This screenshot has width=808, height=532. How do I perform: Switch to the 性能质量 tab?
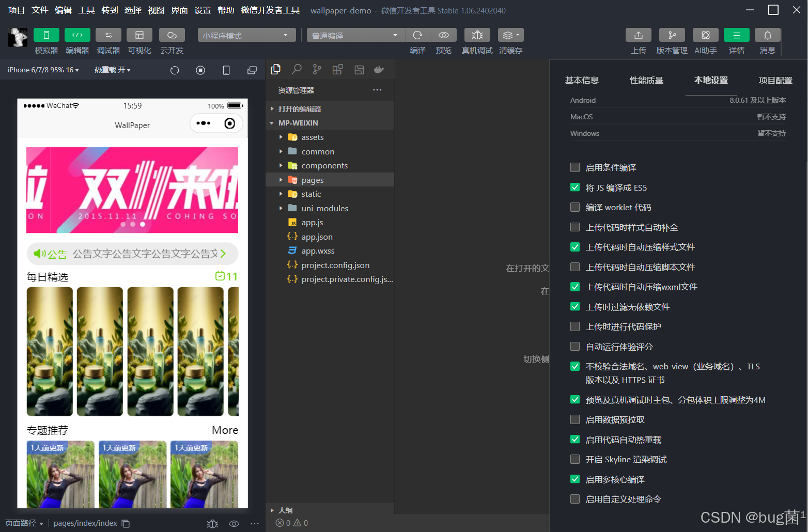pos(646,80)
